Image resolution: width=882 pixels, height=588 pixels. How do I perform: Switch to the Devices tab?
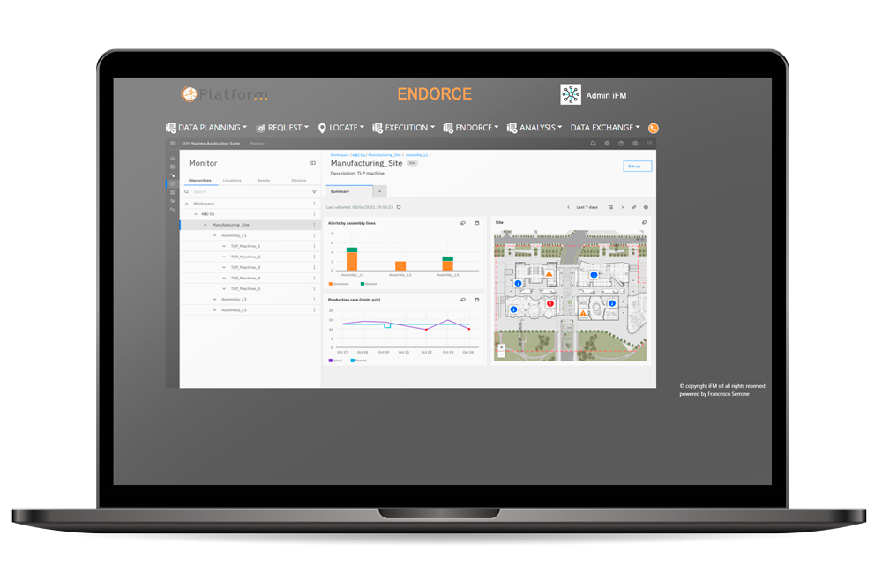pos(298,180)
